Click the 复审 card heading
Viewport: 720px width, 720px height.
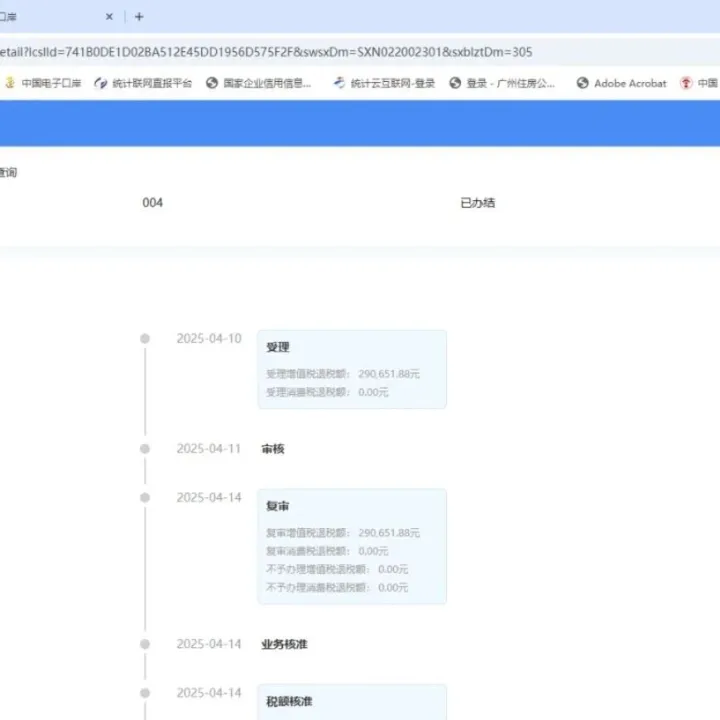(x=278, y=506)
